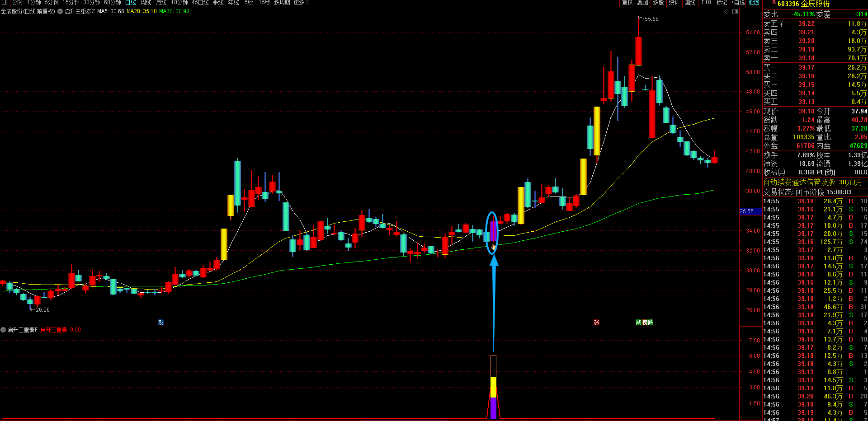Click the signal spike bar in sub-chart
This screenshot has height=421, width=868.
tap(493, 387)
